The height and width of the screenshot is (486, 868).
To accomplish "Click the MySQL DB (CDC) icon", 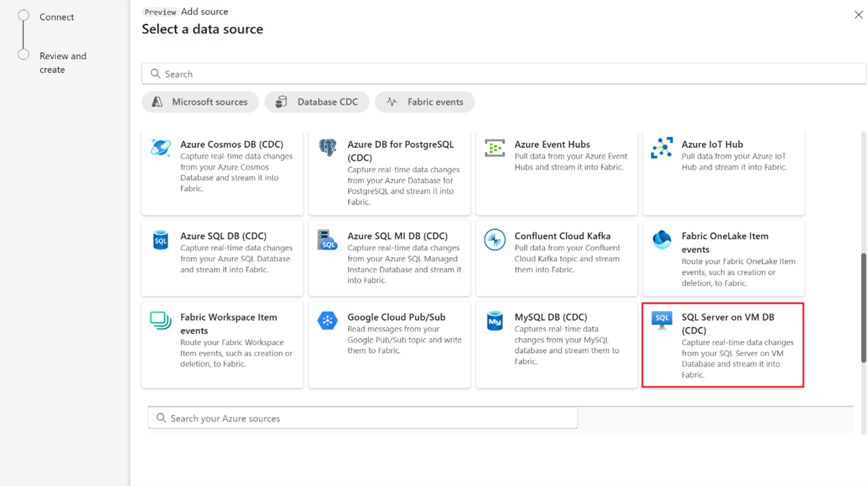I will point(495,320).
